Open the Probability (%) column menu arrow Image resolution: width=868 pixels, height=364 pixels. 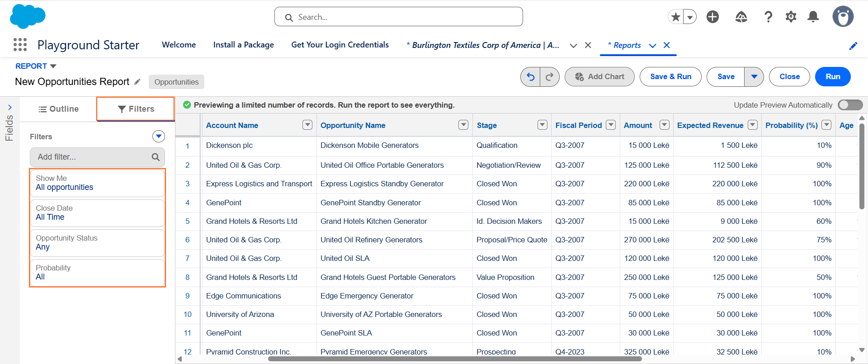826,125
